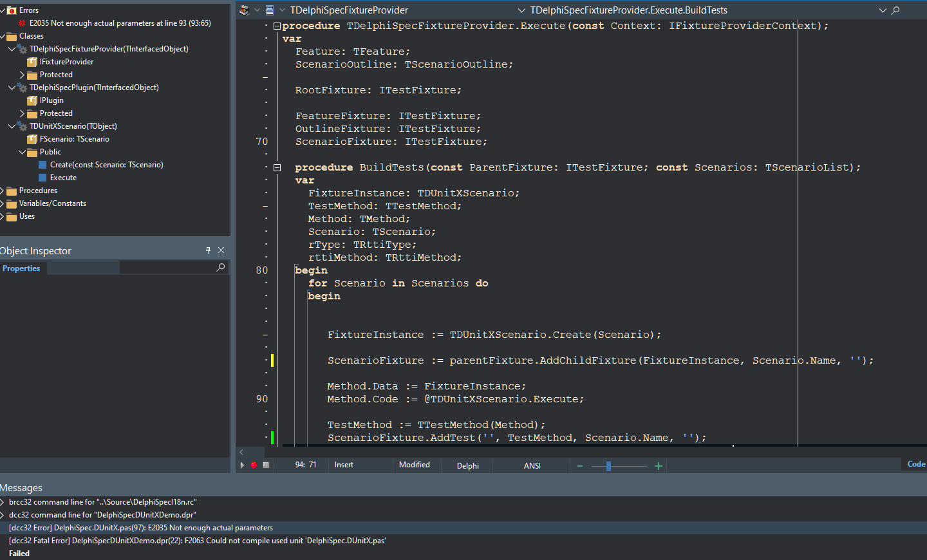
Task: Switch to the Code tab
Action: click(916, 464)
